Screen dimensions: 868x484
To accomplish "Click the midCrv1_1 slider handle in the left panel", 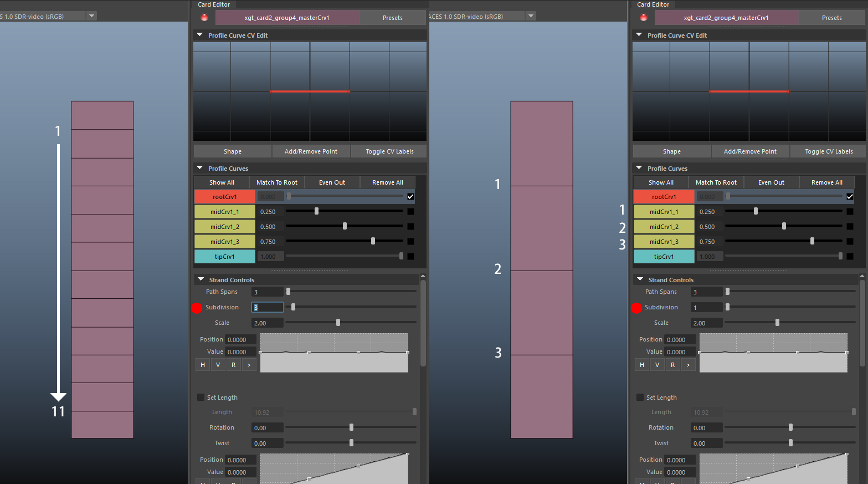I will tap(316, 211).
